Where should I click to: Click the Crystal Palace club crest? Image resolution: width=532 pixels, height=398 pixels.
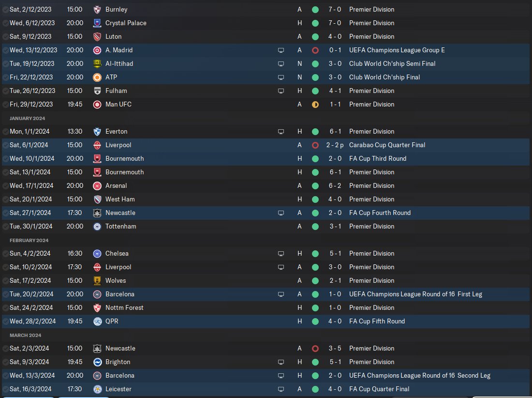tap(97, 23)
